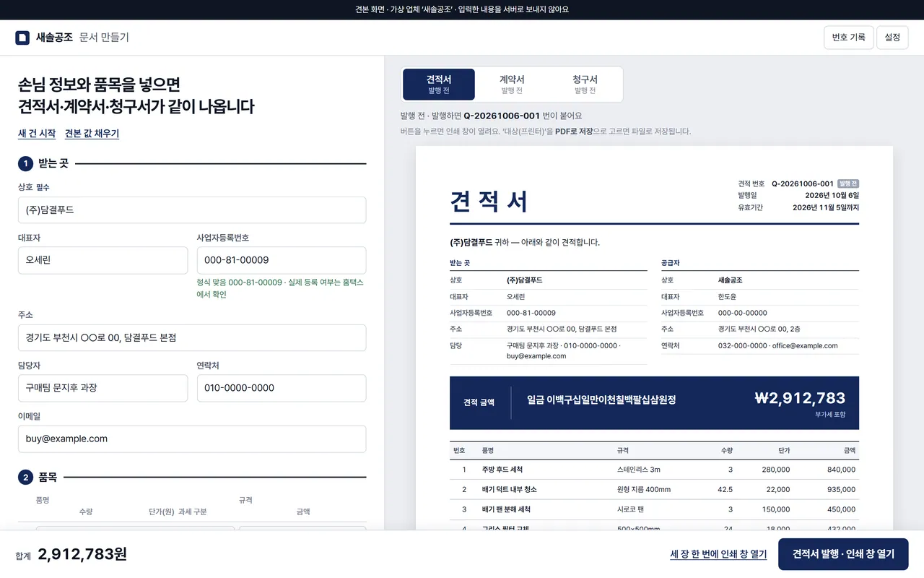
Task: Click the 형식 맞음 validation message
Action: tap(281, 288)
